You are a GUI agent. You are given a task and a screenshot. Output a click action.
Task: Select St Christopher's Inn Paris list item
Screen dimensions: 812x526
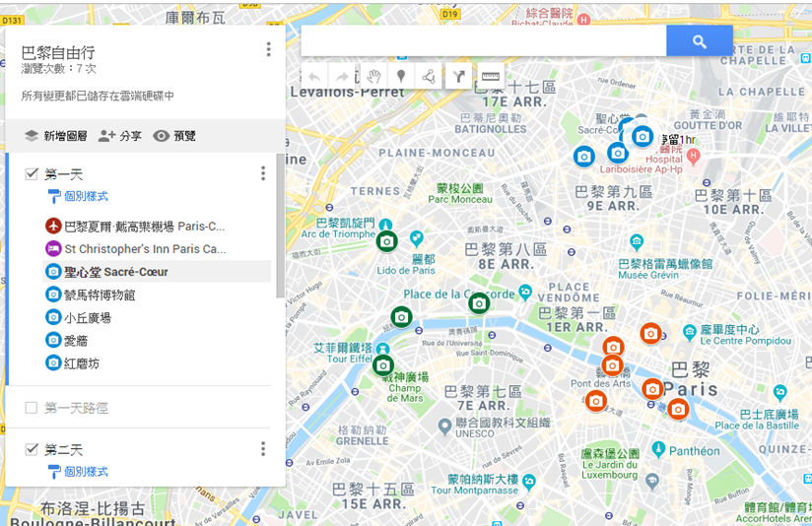(157, 249)
